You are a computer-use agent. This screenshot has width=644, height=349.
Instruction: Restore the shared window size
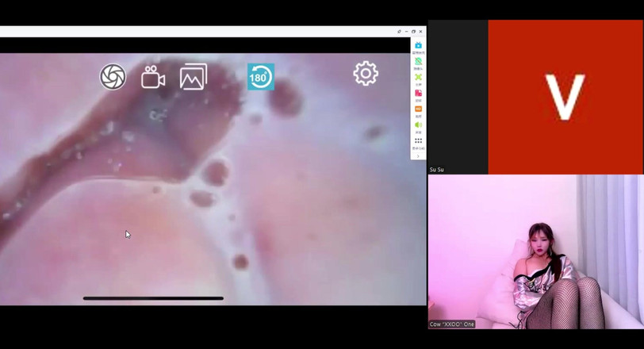(413, 32)
